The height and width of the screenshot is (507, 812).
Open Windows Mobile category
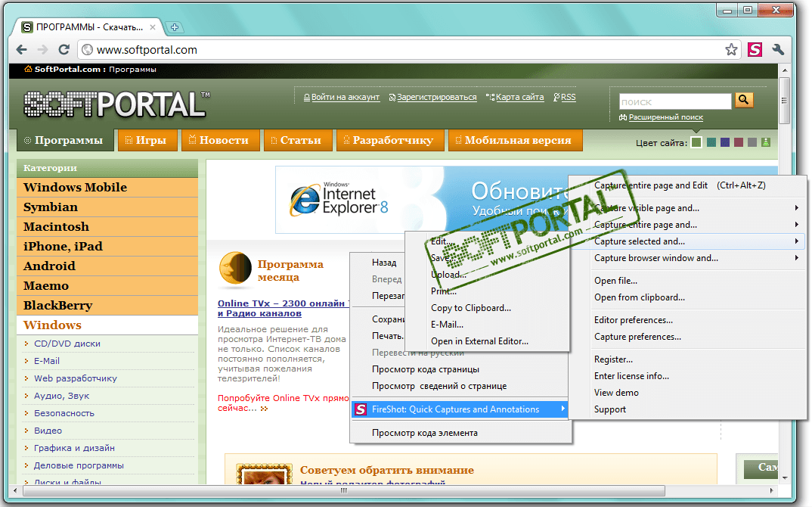pos(107,187)
